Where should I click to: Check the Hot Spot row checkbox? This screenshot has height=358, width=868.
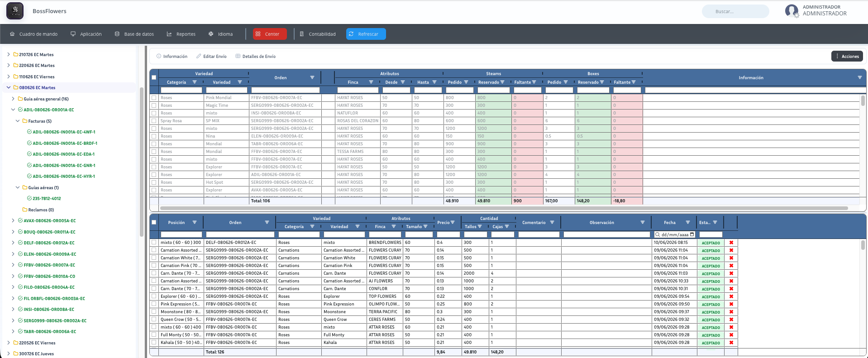coord(154,182)
